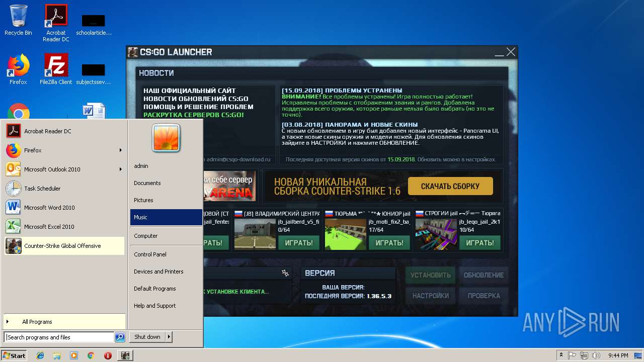Launch Microsoft Word 2010 from Start menu
The height and width of the screenshot is (362, 644).
point(64,208)
